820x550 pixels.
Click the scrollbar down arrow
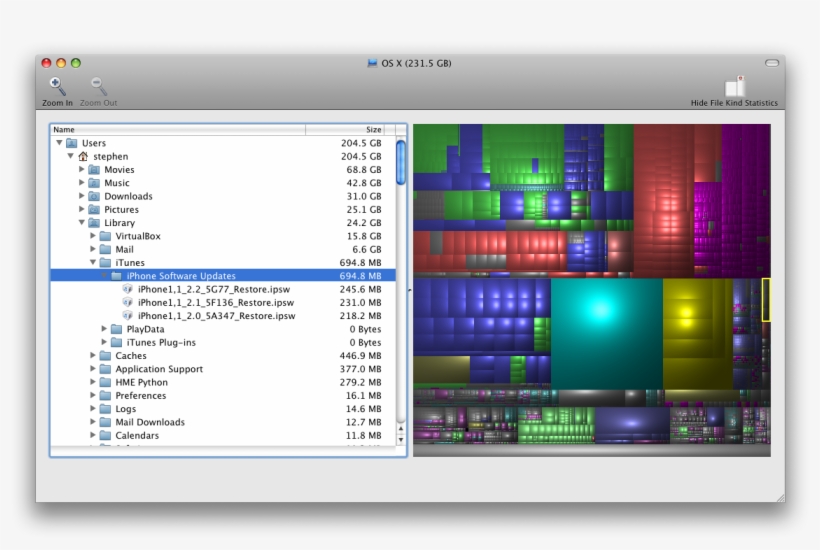(x=401, y=440)
